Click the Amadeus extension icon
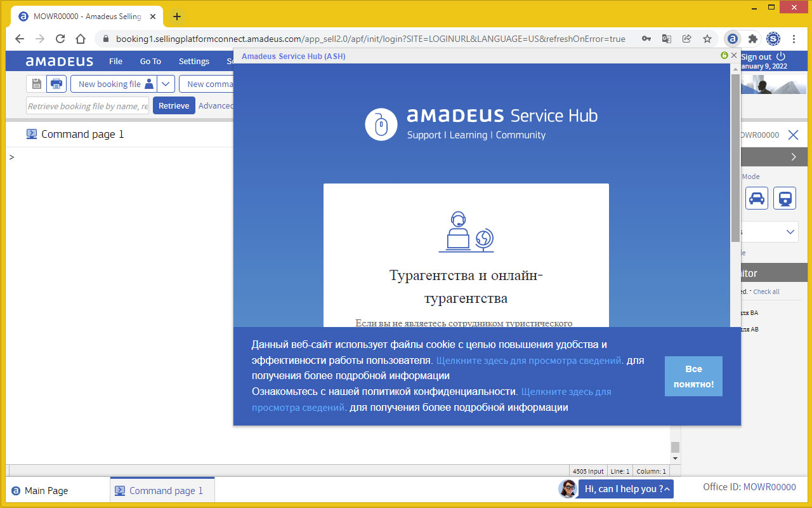 click(732, 39)
